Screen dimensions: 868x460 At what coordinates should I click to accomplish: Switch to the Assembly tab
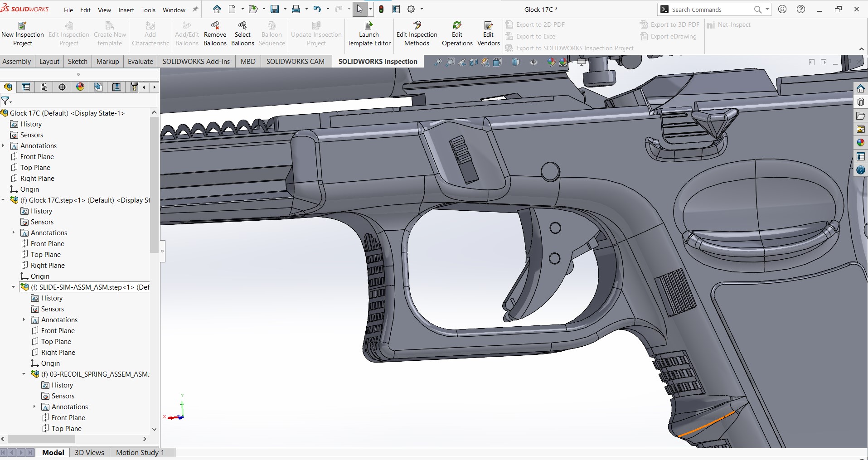coord(17,62)
